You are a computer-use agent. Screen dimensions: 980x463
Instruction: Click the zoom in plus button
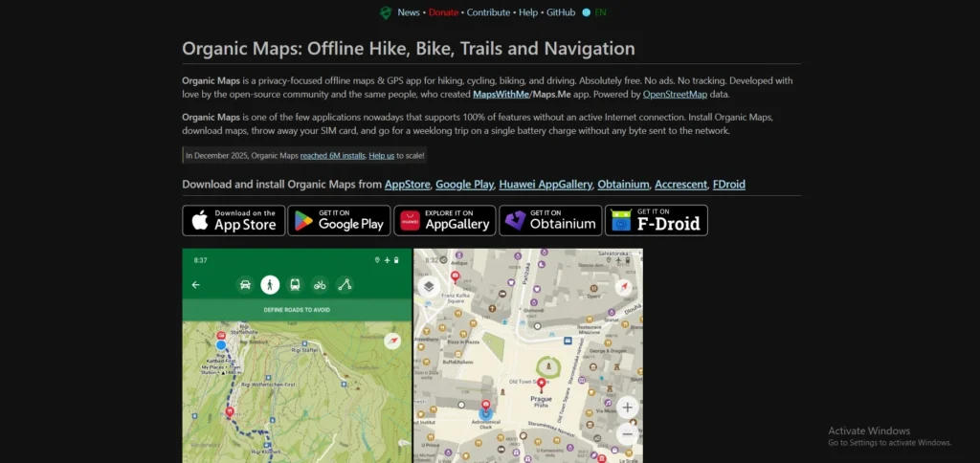pos(628,408)
